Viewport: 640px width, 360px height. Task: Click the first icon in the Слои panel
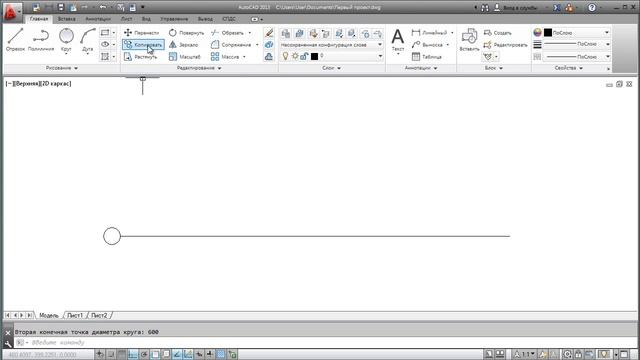(286, 33)
